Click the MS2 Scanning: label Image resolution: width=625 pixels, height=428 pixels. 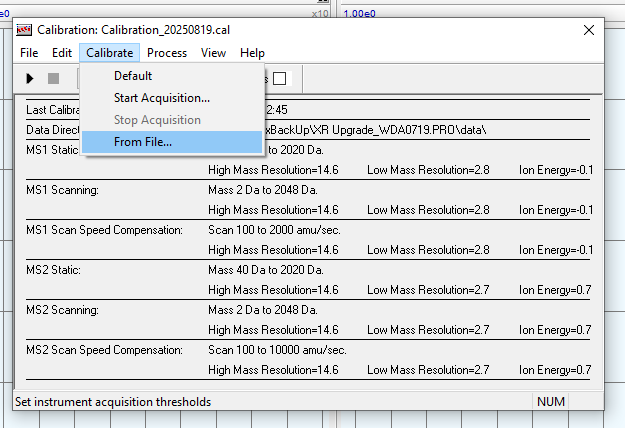tap(63, 310)
